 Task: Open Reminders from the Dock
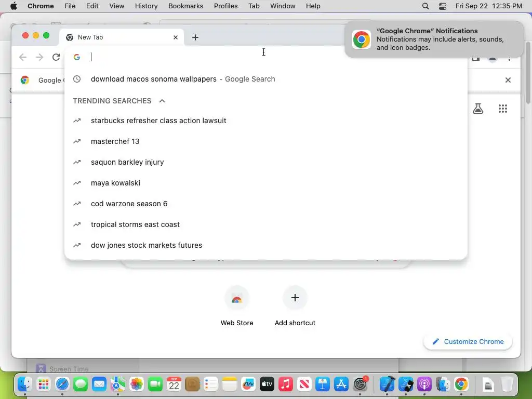(x=211, y=384)
